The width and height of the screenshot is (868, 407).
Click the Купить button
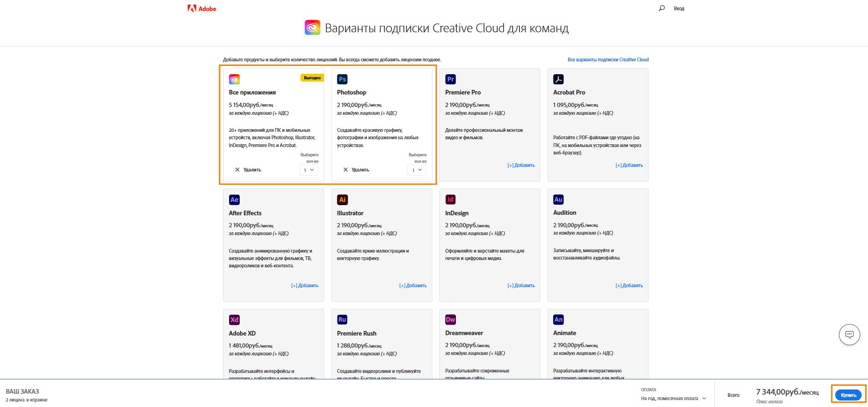(x=848, y=395)
